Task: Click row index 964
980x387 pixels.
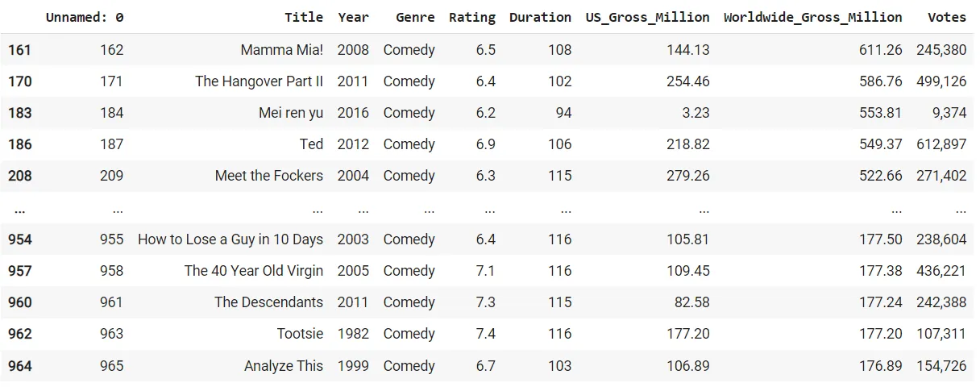Action: point(19,366)
